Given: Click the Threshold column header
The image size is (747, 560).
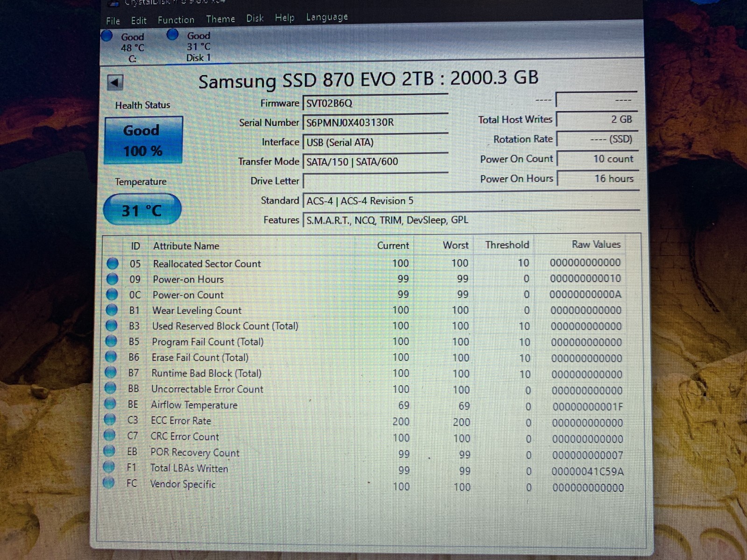Looking at the screenshot, I should [507, 245].
